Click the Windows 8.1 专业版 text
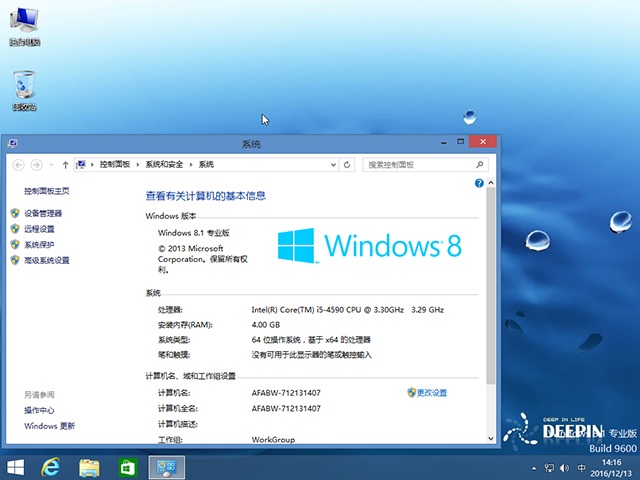The height and width of the screenshot is (480, 640). (x=193, y=233)
